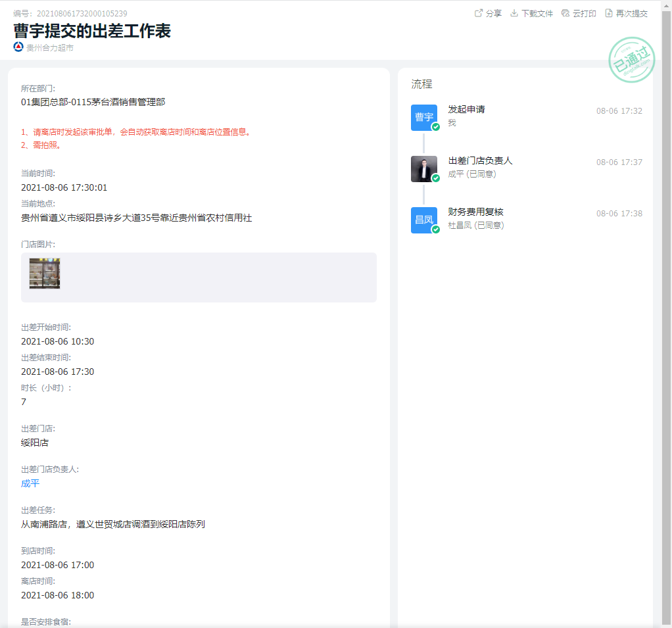Select the 出差门店负责人 approval step
The width and height of the screenshot is (672, 628).
480,160
